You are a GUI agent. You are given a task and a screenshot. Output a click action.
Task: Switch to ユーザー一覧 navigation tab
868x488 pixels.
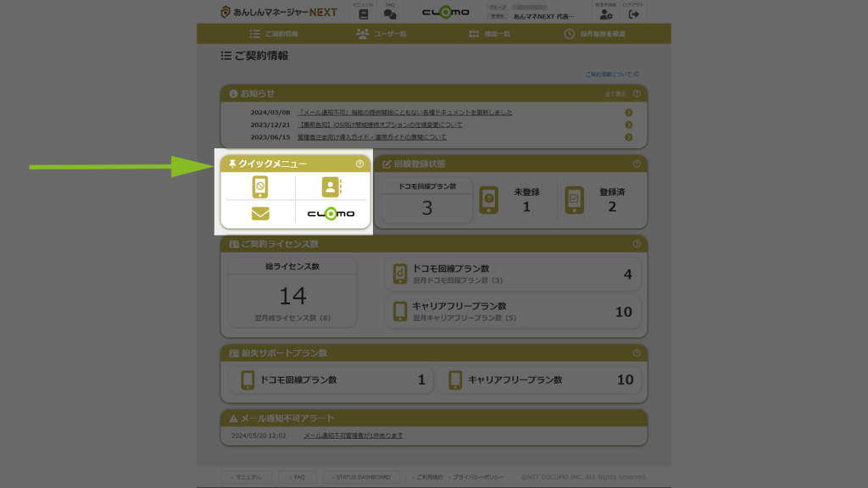point(381,34)
